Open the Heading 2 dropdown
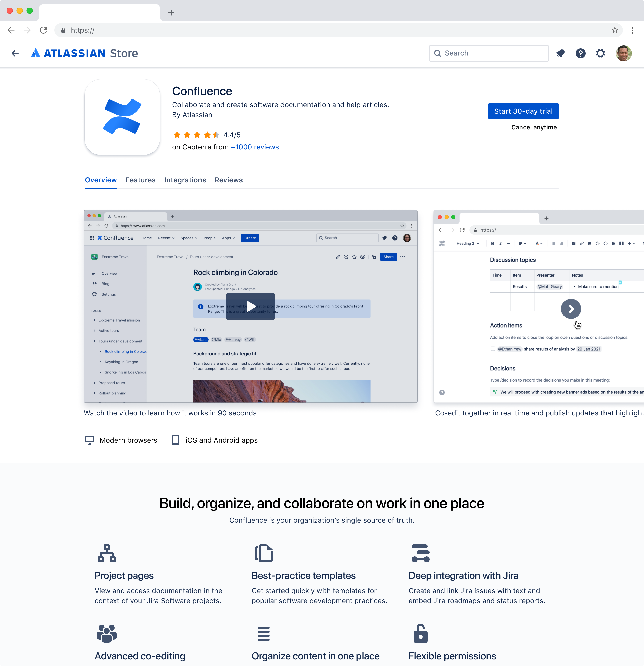The width and height of the screenshot is (644, 668). 468,243
